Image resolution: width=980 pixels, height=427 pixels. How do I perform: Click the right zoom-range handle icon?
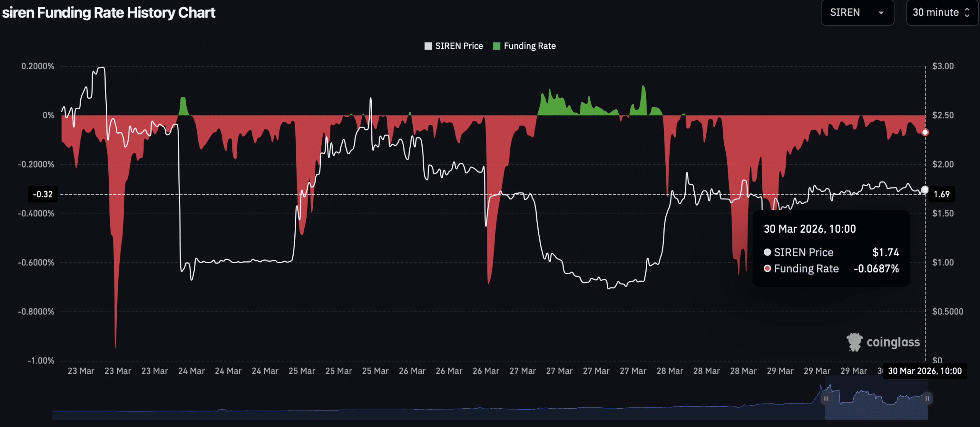927,398
